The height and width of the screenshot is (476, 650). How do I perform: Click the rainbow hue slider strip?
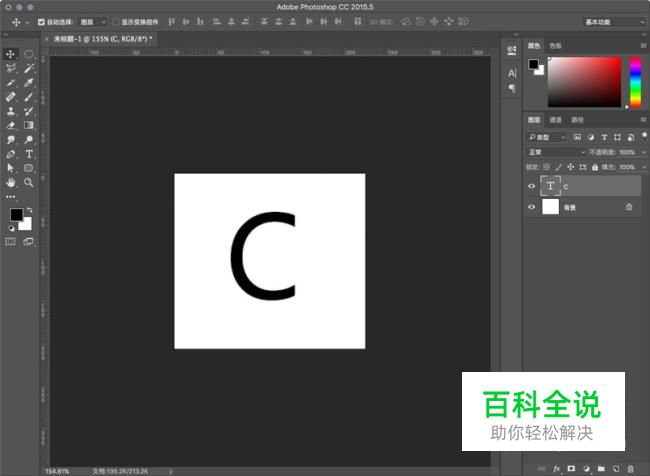pos(634,80)
